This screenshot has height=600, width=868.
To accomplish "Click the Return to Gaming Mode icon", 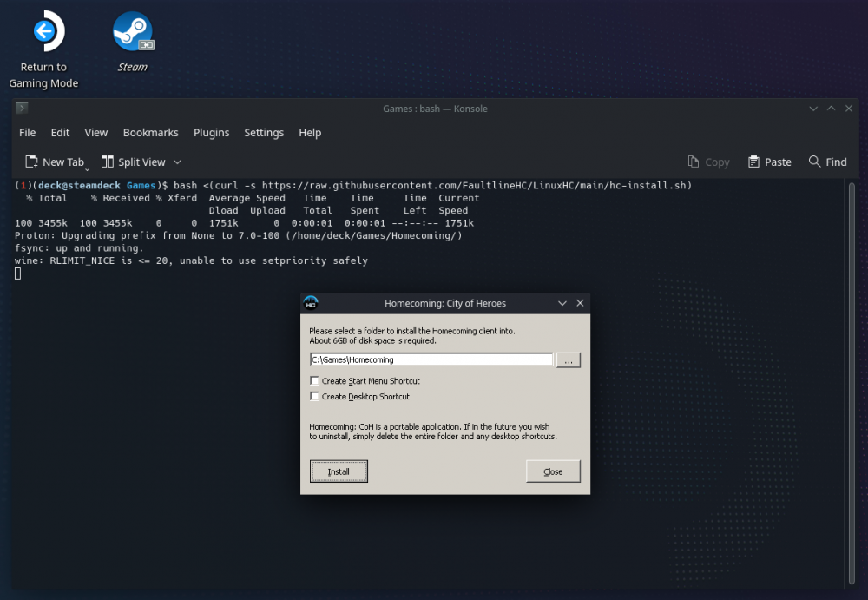I will tap(43, 32).
